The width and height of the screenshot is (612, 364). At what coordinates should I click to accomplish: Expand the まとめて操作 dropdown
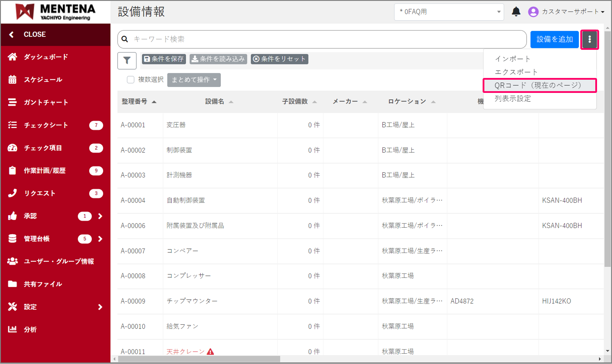click(x=194, y=80)
